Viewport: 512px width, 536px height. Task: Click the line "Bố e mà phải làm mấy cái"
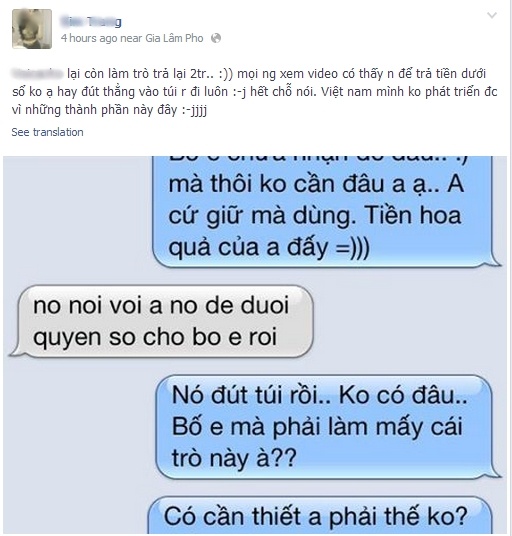317,427
